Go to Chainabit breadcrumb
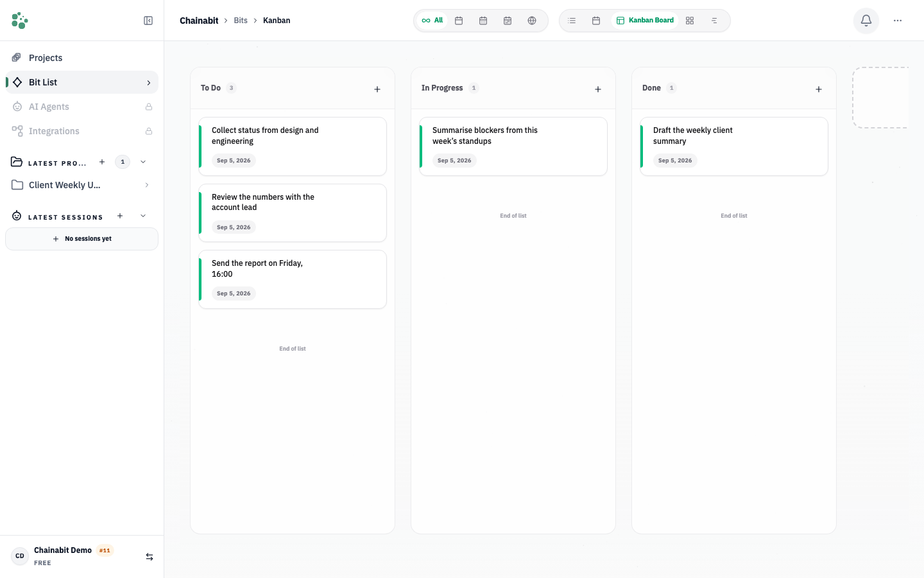This screenshot has width=924, height=578. [199, 21]
